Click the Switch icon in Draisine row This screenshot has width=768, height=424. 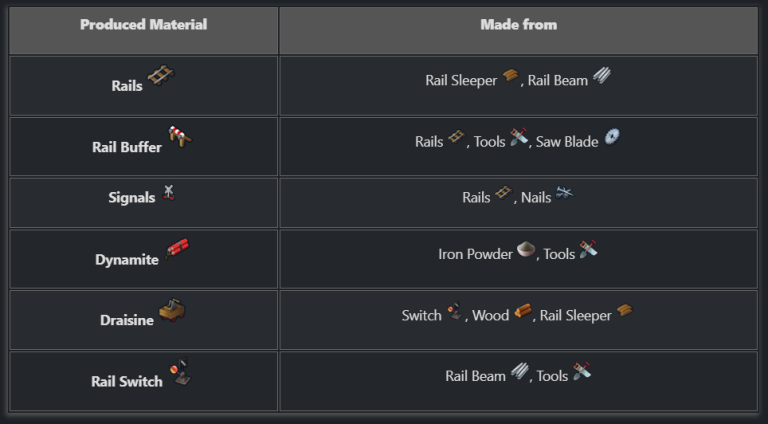pyautogui.click(x=455, y=310)
